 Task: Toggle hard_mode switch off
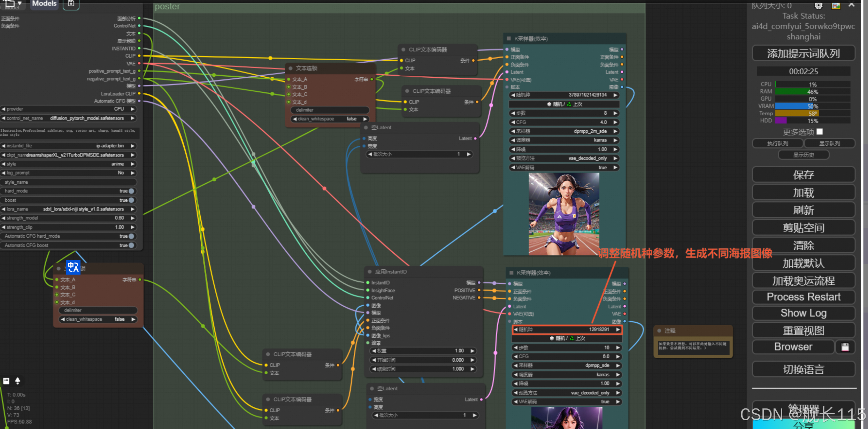(x=131, y=191)
